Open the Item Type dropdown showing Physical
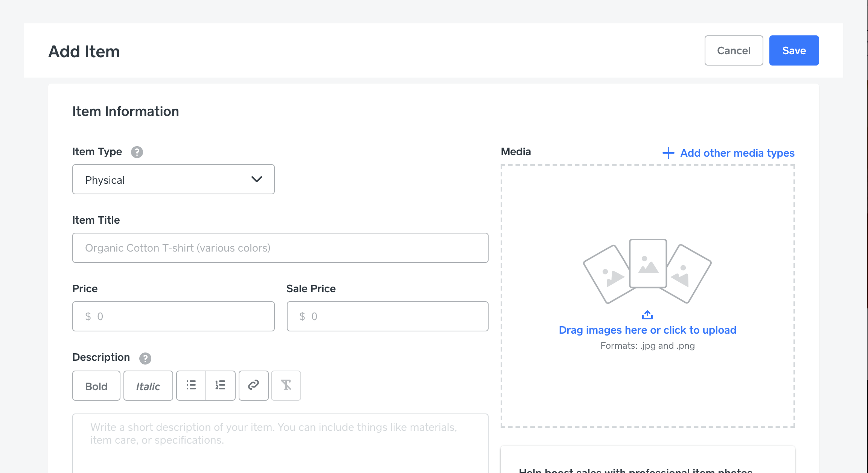Image resolution: width=868 pixels, height=473 pixels. [173, 180]
